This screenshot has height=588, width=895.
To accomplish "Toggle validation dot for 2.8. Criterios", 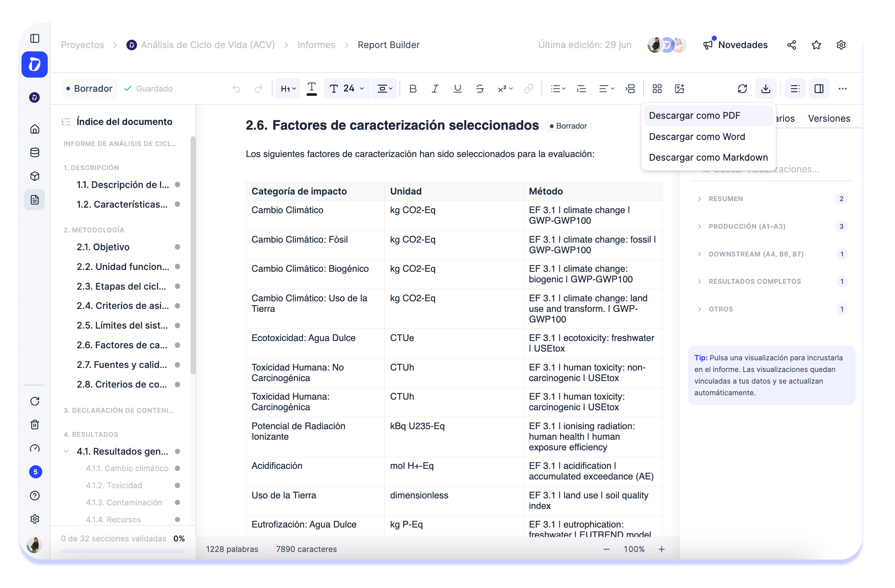I will pos(178,385).
